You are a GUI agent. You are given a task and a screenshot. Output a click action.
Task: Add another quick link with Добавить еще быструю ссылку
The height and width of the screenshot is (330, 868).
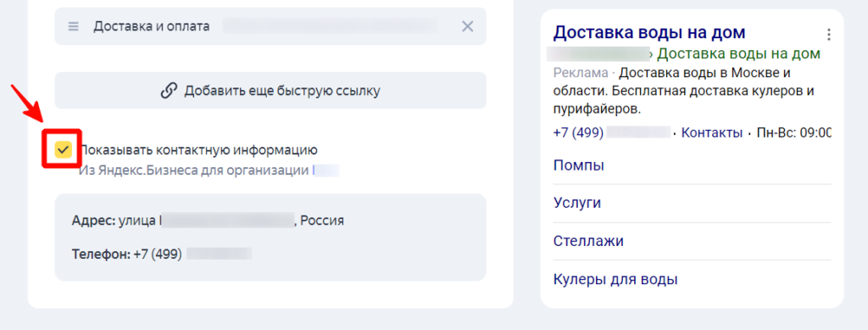tap(270, 90)
